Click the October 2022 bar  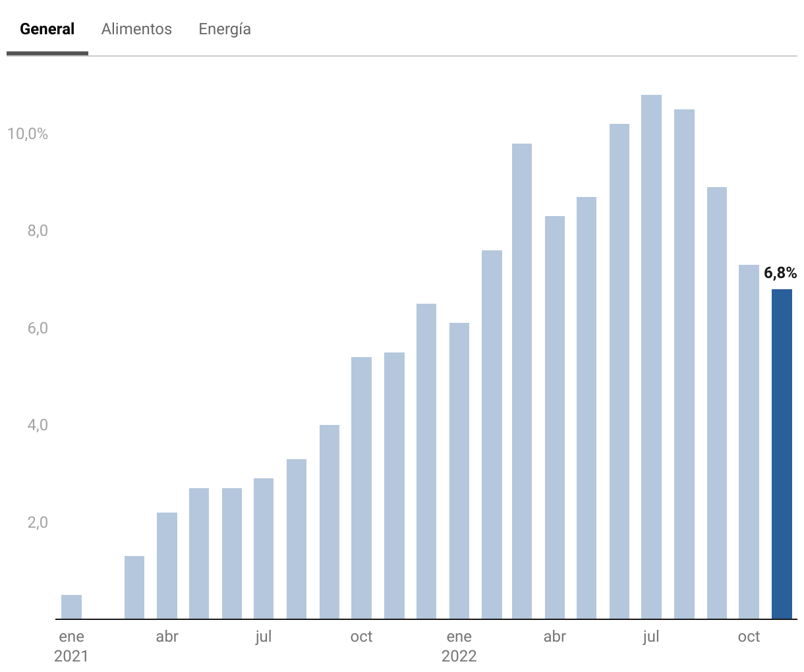coord(749,441)
